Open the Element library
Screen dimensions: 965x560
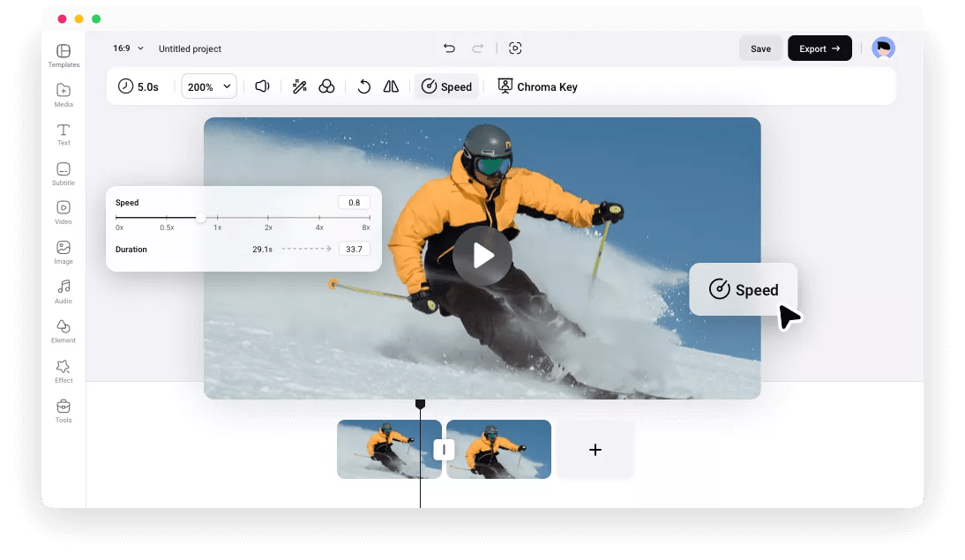[x=63, y=332]
